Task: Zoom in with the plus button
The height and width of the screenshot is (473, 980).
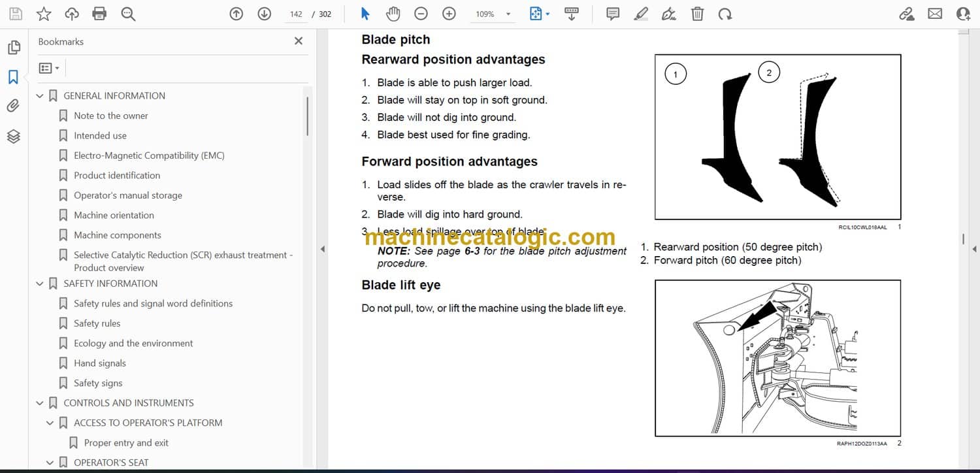Action: [449, 14]
